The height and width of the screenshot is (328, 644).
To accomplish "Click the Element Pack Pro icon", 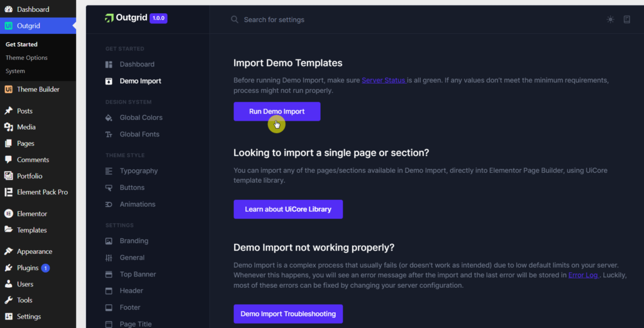I will [x=8, y=192].
